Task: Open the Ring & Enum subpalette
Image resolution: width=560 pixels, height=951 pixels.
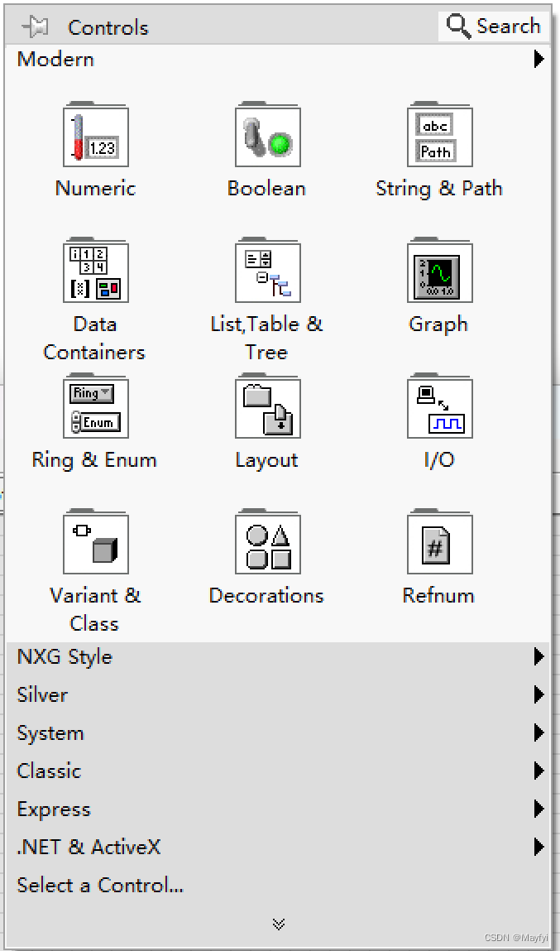Action: pyautogui.click(x=96, y=406)
